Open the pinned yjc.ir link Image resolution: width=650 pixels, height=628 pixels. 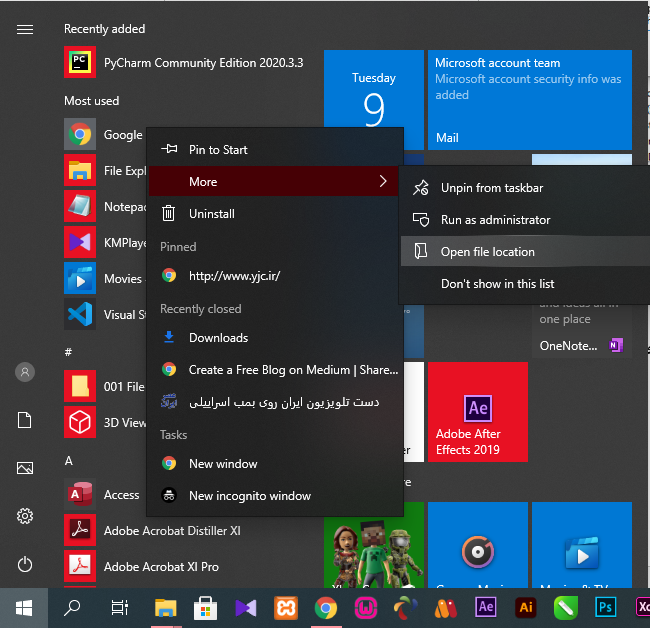[234, 275]
